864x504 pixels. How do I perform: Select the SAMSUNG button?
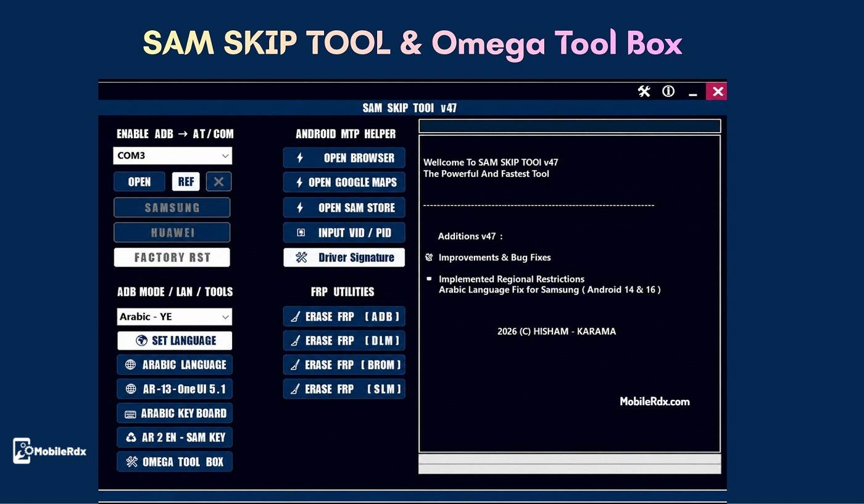pos(172,207)
